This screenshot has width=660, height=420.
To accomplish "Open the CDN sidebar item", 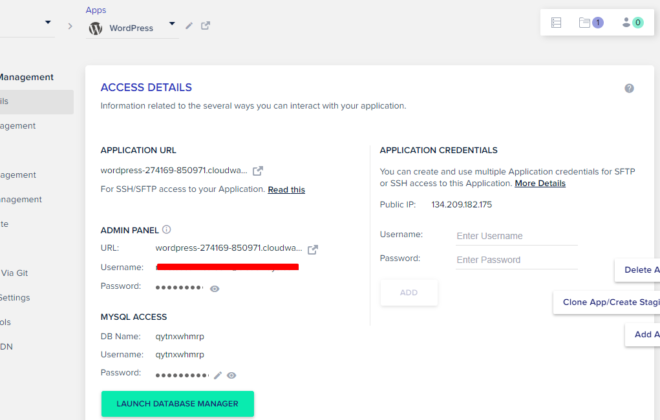I will pos(6,347).
